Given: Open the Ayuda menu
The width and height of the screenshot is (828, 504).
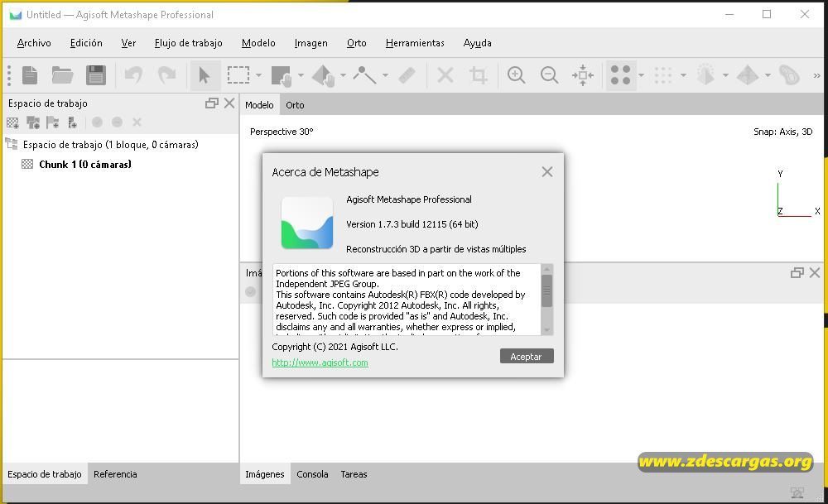Looking at the screenshot, I should 478,43.
